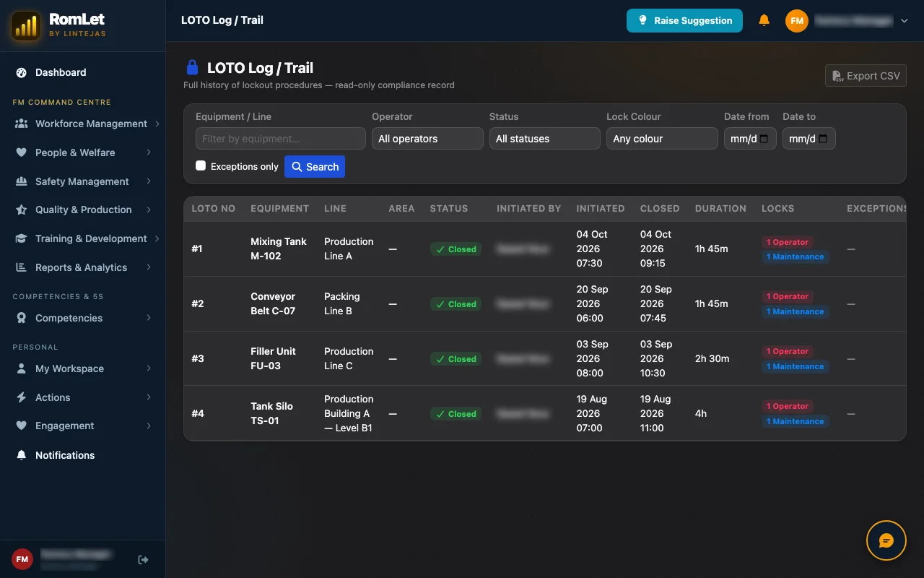Click the 1 Operator tag in Tank Silo row
This screenshot has width=924, height=578.
[x=787, y=406]
